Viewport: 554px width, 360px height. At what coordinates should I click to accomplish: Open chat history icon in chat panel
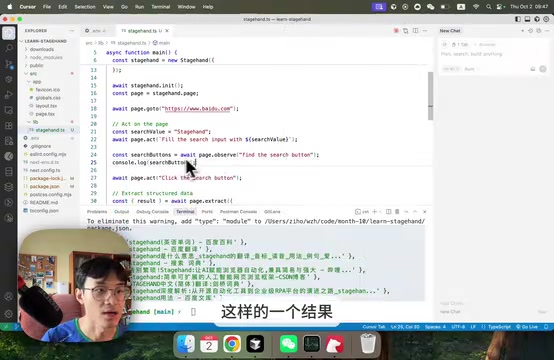530,31
